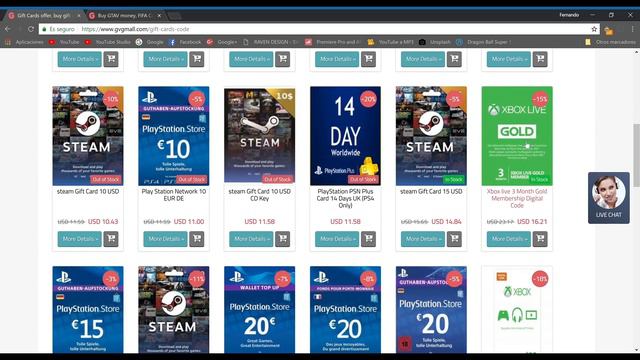Open the Otros marcadores bookmarks folder
This screenshot has height=360, width=640.
610,42
